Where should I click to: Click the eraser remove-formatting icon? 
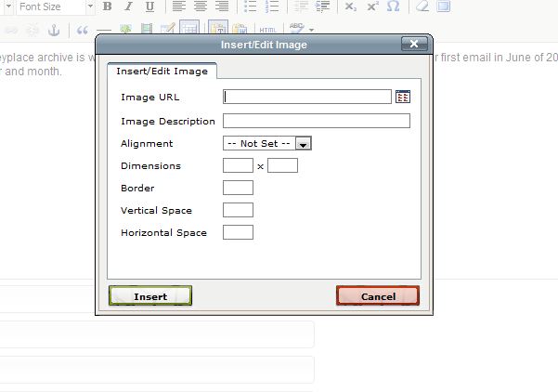point(422,7)
